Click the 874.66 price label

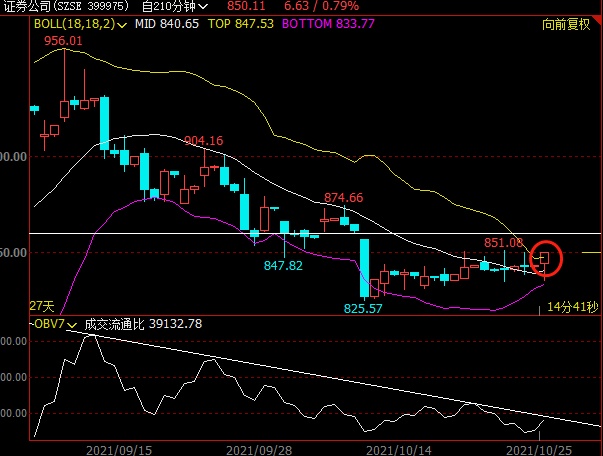(x=343, y=198)
